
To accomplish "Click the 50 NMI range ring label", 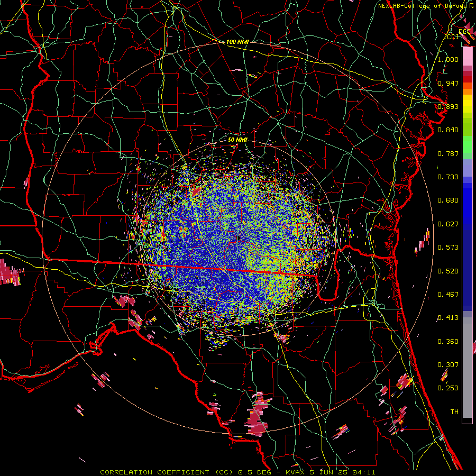I will point(237,140).
